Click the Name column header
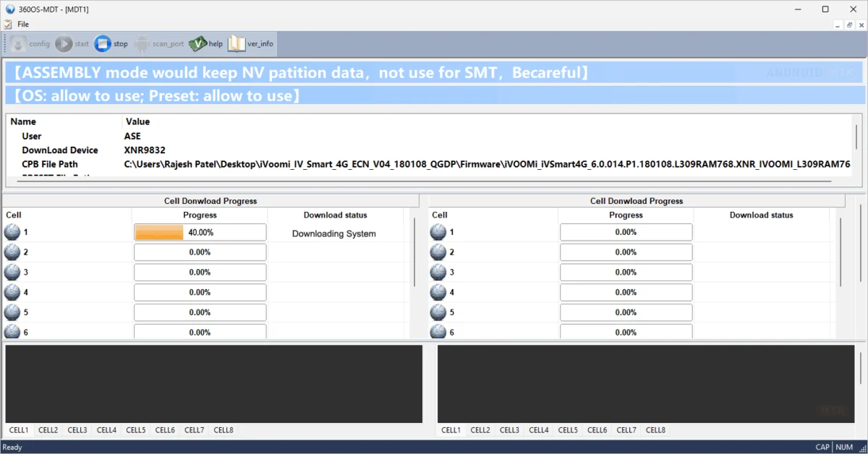Image resolution: width=868 pixels, height=454 pixels. pos(23,121)
